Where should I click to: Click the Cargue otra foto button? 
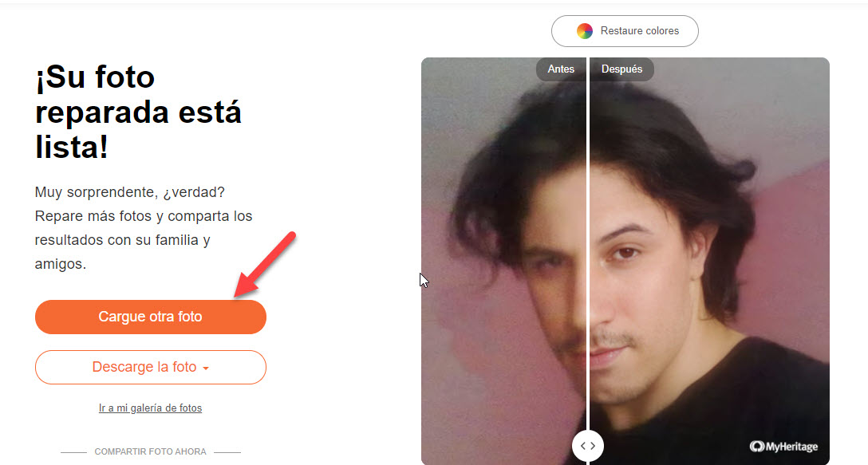tap(151, 317)
